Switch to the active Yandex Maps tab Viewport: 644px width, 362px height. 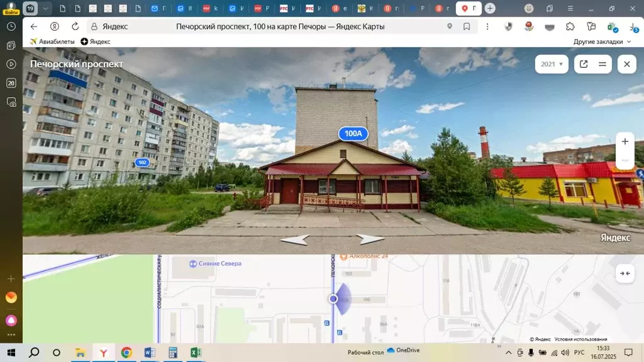coord(469,8)
